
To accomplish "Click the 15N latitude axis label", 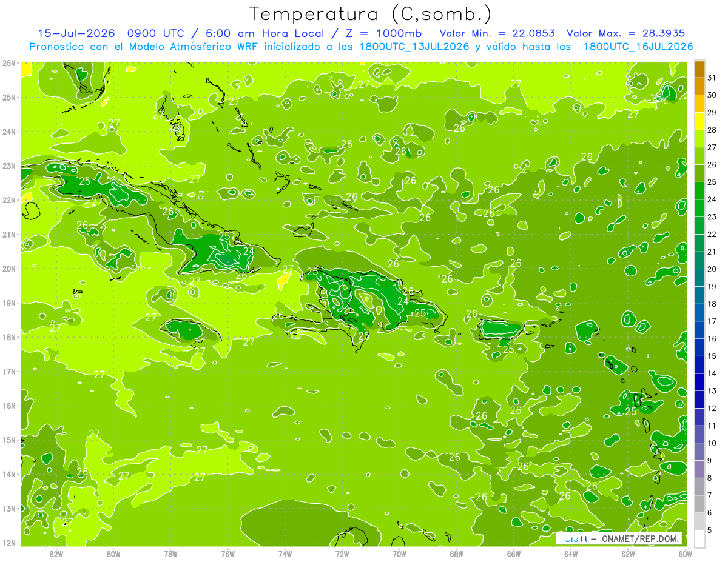I will click(x=9, y=440).
